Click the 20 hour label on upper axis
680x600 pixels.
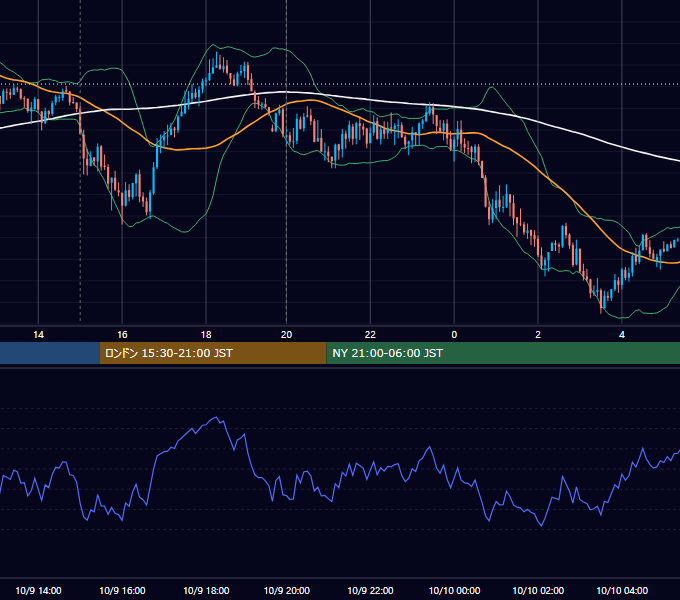pos(286,335)
